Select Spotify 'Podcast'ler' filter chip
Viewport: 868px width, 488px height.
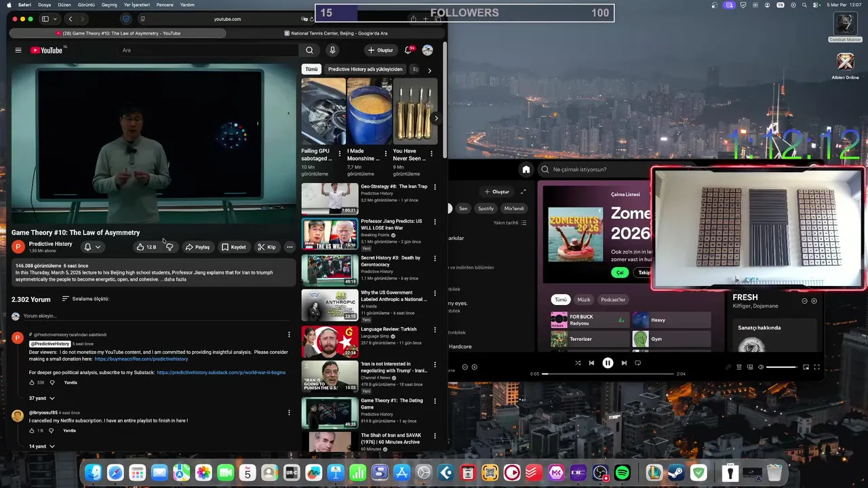coord(613,300)
